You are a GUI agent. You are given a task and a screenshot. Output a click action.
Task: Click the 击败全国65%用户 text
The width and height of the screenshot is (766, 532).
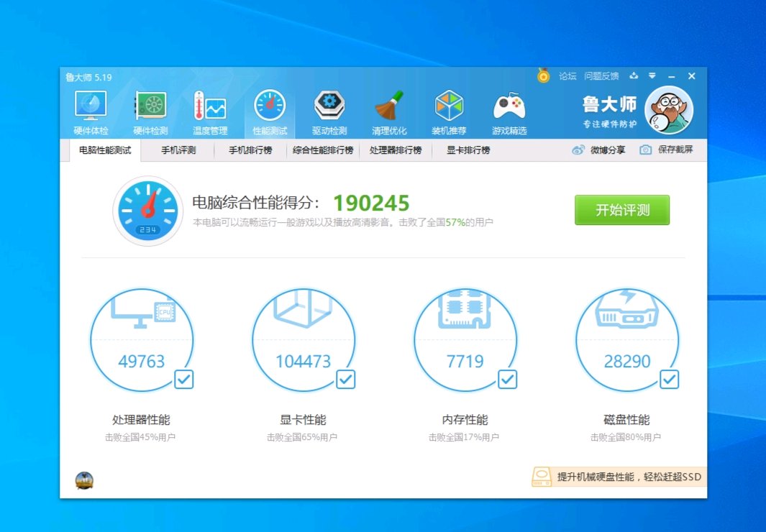[302, 437]
